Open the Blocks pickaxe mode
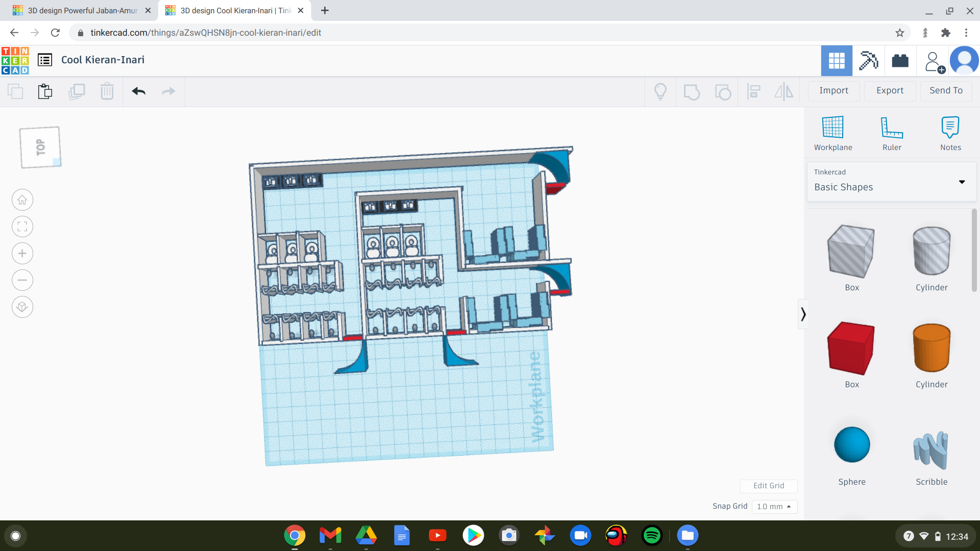 point(868,61)
